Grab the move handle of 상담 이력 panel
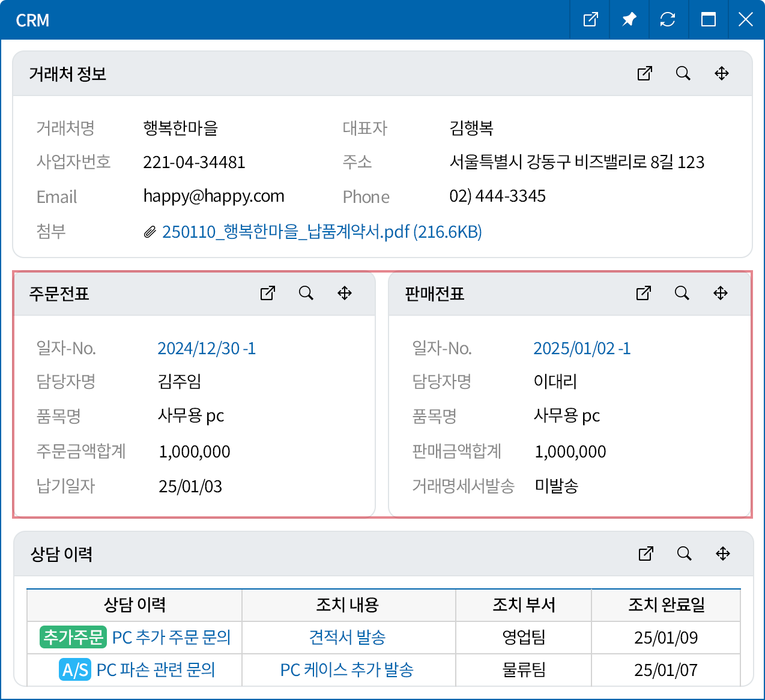 pos(722,554)
